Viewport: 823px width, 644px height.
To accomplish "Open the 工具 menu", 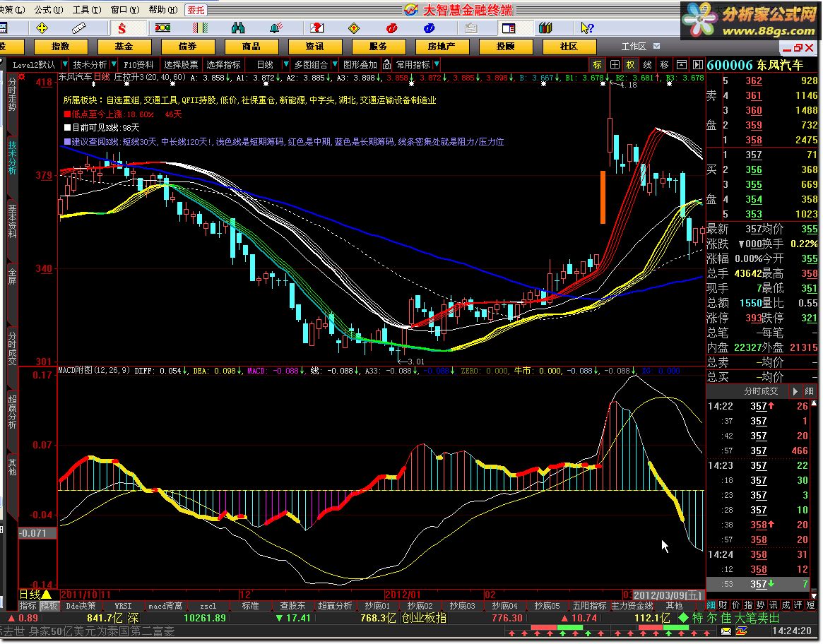I will coord(87,9).
